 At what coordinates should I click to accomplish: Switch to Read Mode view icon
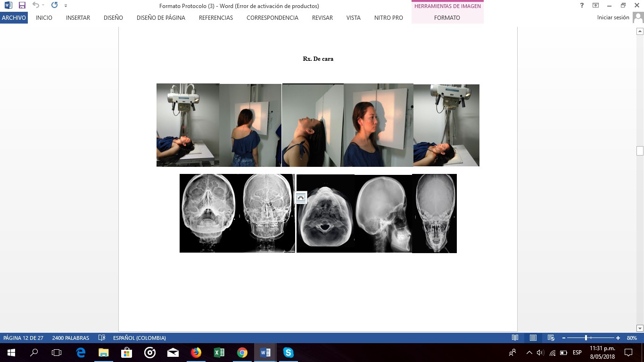pyautogui.click(x=515, y=337)
